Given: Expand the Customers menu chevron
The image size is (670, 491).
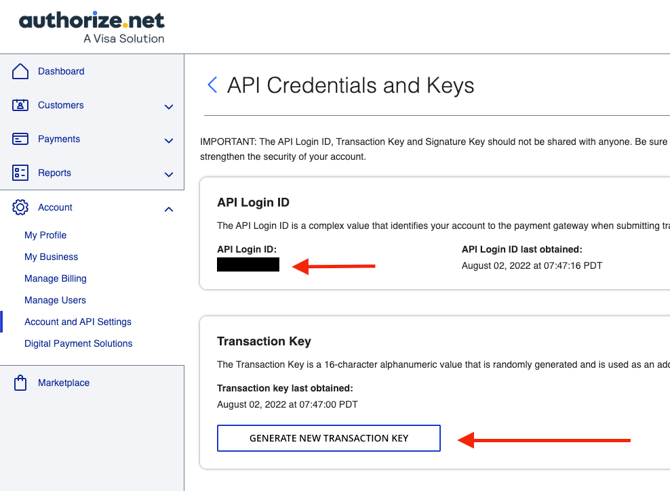Looking at the screenshot, I should 169,107.
